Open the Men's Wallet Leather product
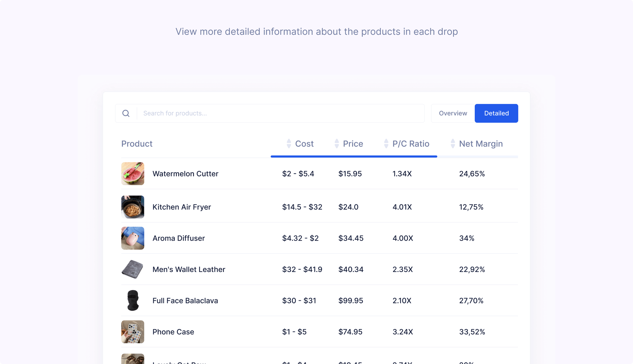Viewport: 633px width, 364px height. pos(189,269)
